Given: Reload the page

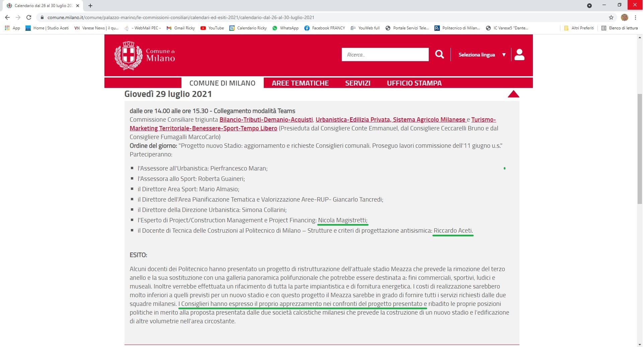Looking at the screenshot, I should tap(29, 17).
